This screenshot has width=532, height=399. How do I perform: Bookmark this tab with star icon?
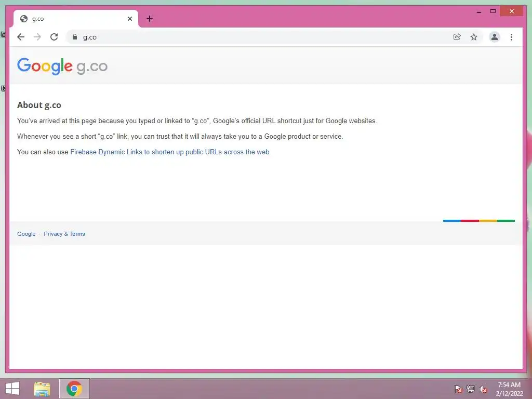(x=474, y=37)
